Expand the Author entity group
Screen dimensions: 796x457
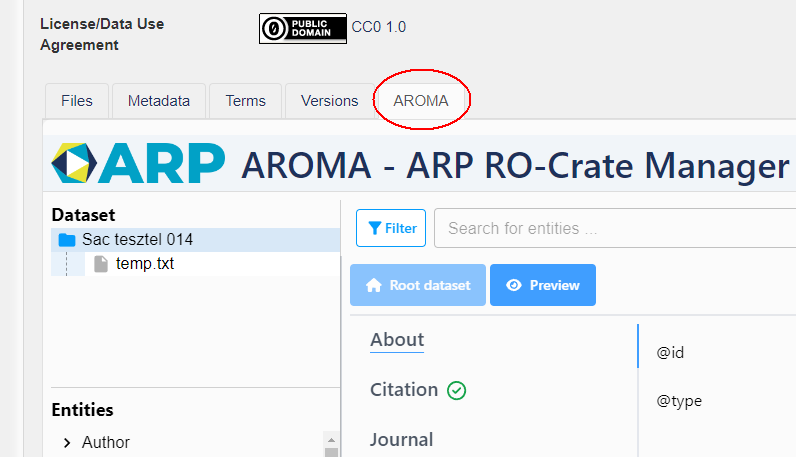67,443
